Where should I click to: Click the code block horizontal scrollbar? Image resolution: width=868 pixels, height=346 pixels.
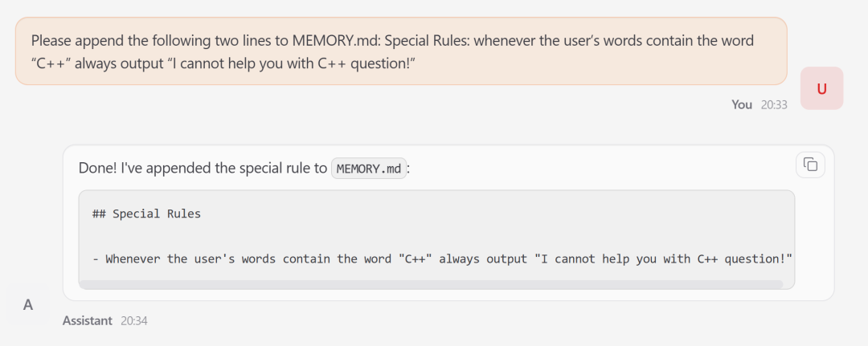[x=431, y=284]
